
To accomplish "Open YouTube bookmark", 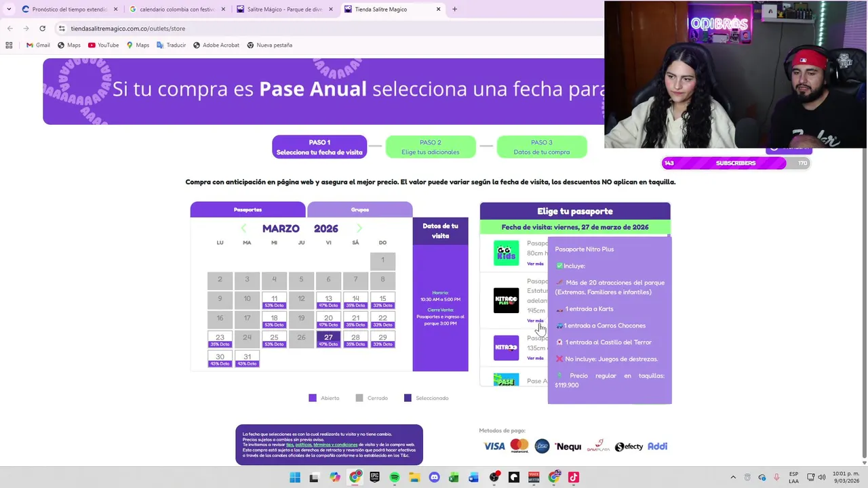I will 103,45.
